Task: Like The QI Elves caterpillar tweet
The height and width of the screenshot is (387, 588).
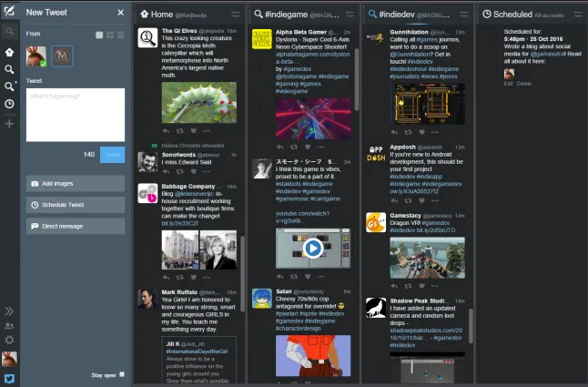Action: pyautogui.click(x=194, y=131)
